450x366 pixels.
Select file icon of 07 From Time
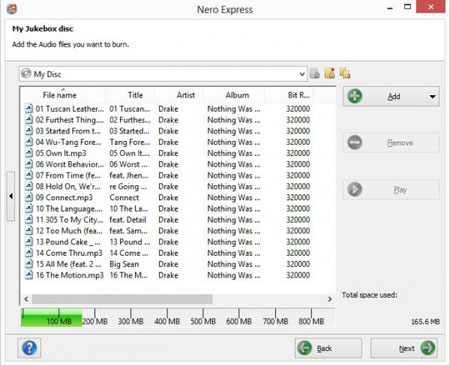[29, 175]
